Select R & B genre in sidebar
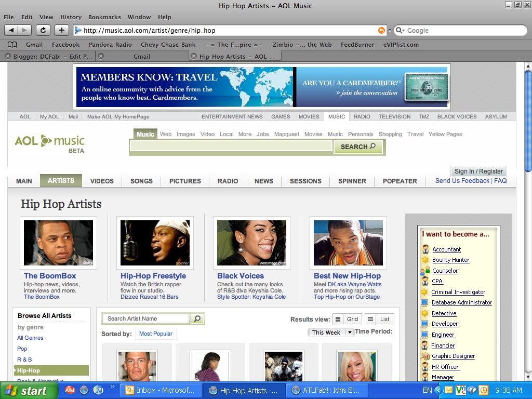The image size is (532, 399). [24, 360]
